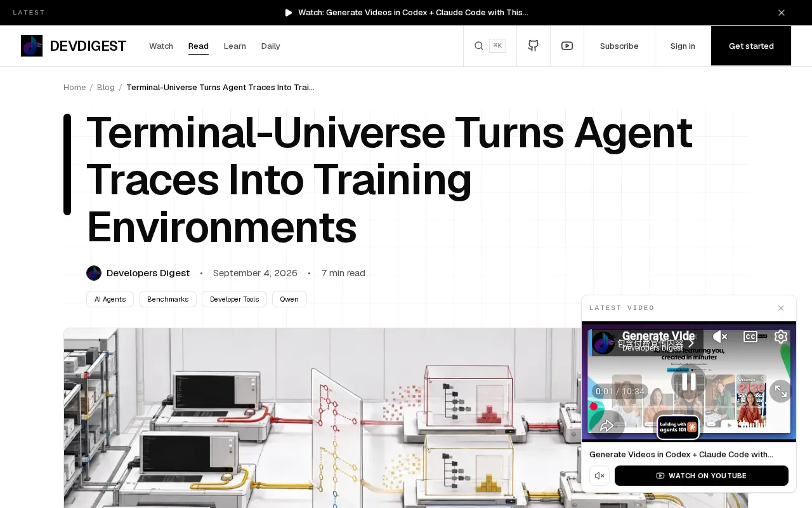Open the Daily menu item
Screen dimensions: 812x508
pos(271,46)
